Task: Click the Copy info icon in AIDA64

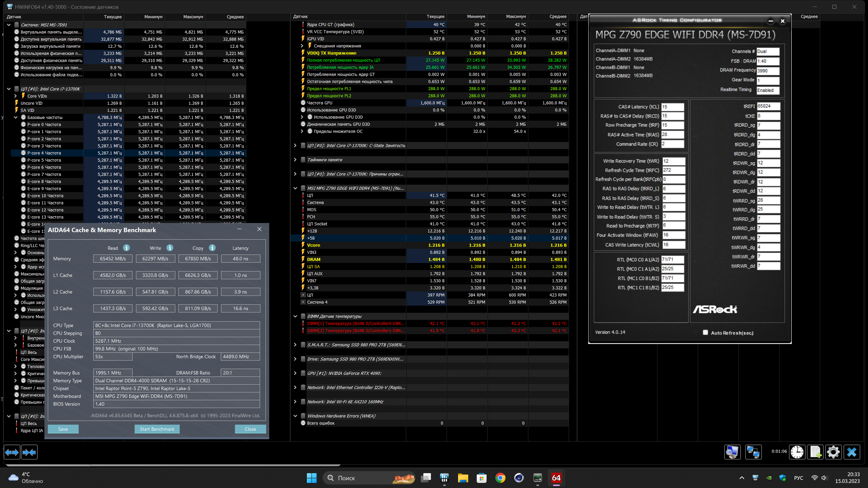Action: click(x=212, y=248)
